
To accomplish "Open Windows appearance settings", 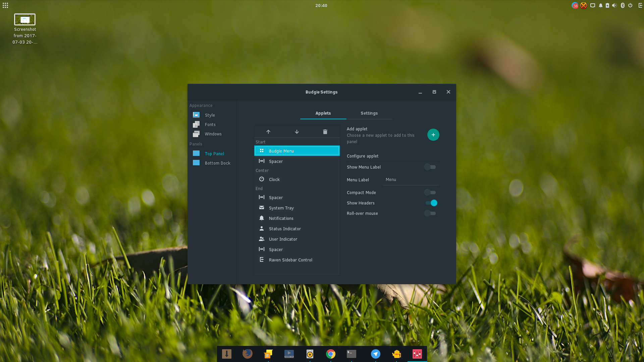I will (x=212, y=134).
